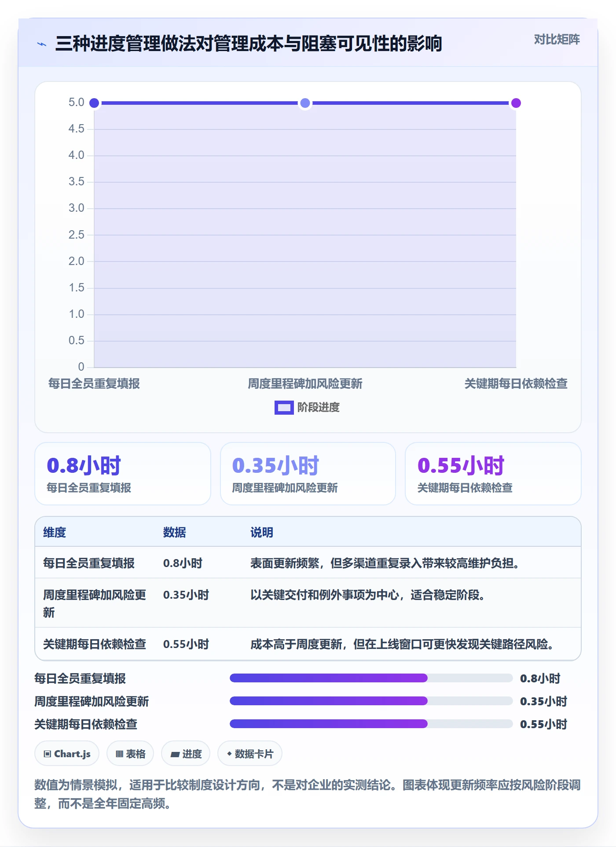Click table cell 周度里程碑加风险更新
The height and width of the screenshot is (847, 616).
(95, 604)
